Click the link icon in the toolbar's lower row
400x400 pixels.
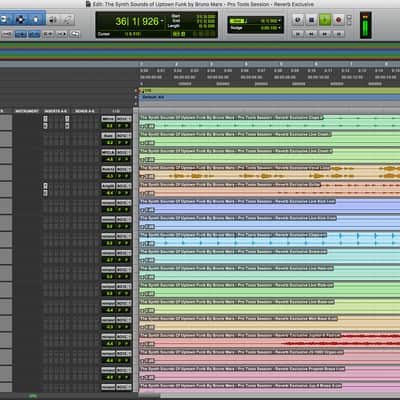75,34
